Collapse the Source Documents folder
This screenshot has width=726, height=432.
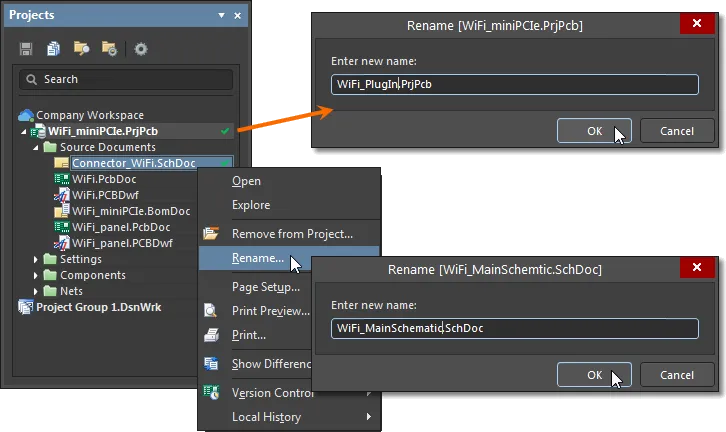[36, 148]
